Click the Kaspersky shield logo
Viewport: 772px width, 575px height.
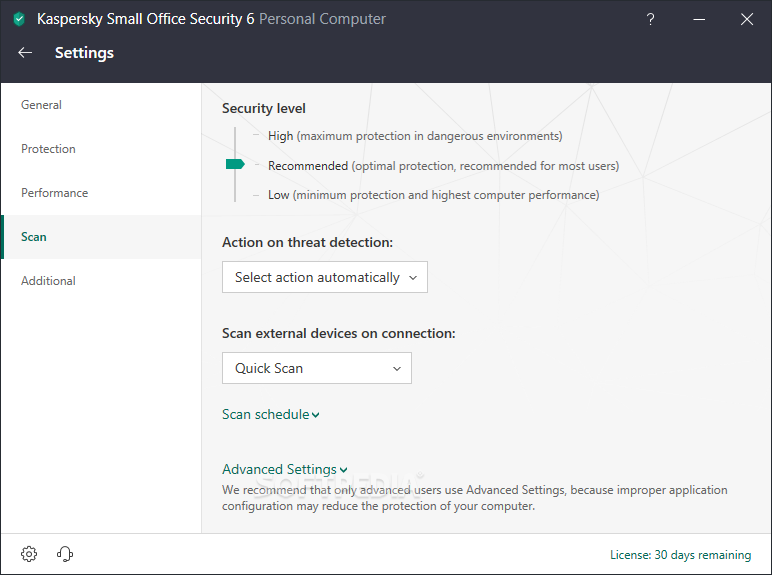(x=19, y=19)
